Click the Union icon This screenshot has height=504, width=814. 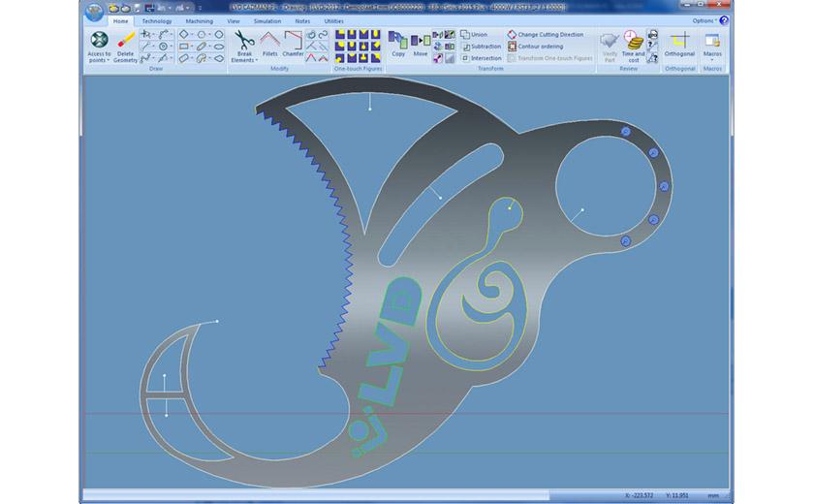[465, 34]
